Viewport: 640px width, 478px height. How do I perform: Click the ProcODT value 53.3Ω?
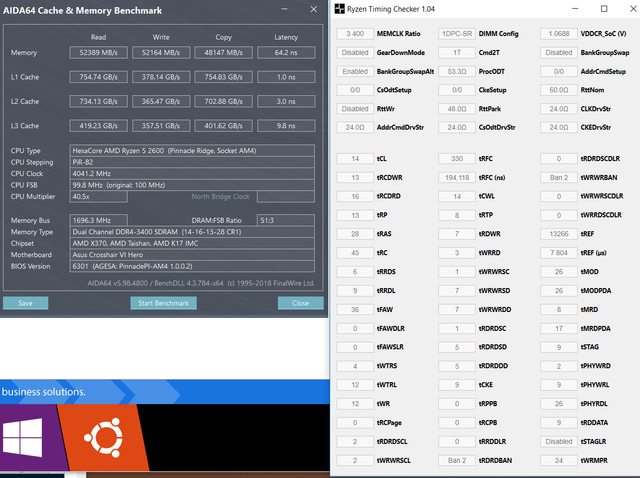coord(457,71)
